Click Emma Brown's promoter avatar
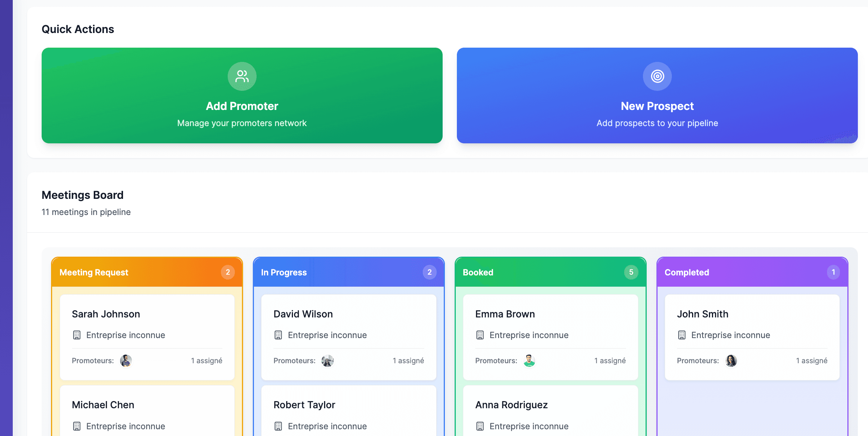The height and width of the screenshot is (436, 868). (529, 361)
